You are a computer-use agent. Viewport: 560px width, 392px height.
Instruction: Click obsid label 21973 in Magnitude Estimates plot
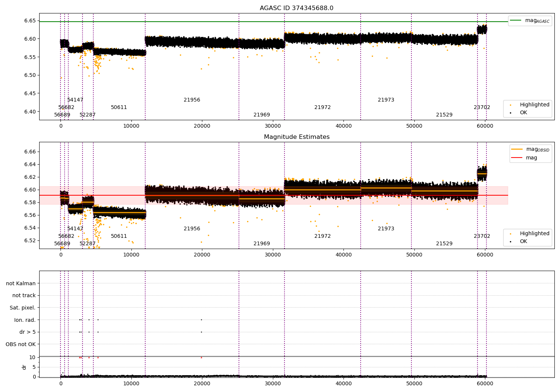point(386,229)
